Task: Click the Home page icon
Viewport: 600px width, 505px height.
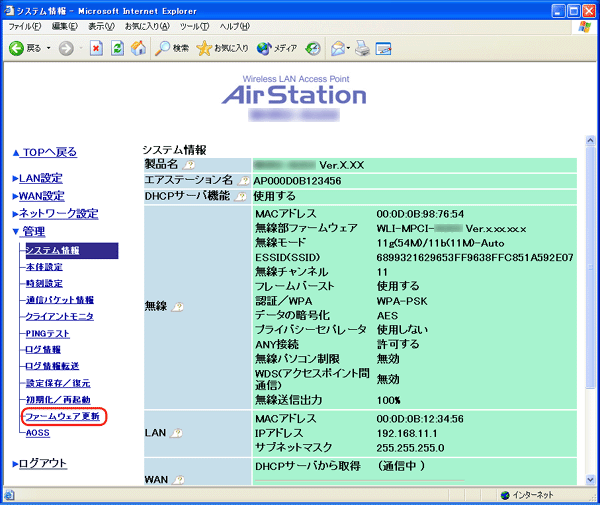Action: [x=138, y=48]
